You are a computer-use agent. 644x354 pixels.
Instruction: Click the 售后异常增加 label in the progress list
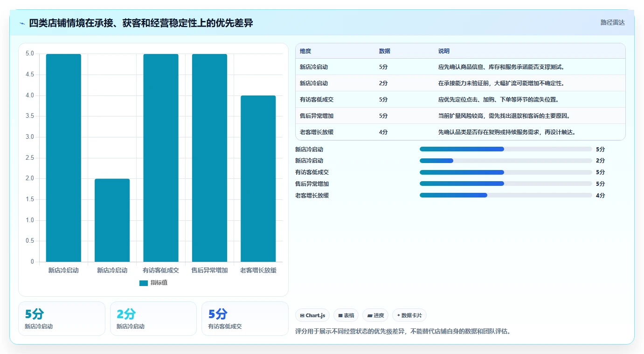(312, 184)
